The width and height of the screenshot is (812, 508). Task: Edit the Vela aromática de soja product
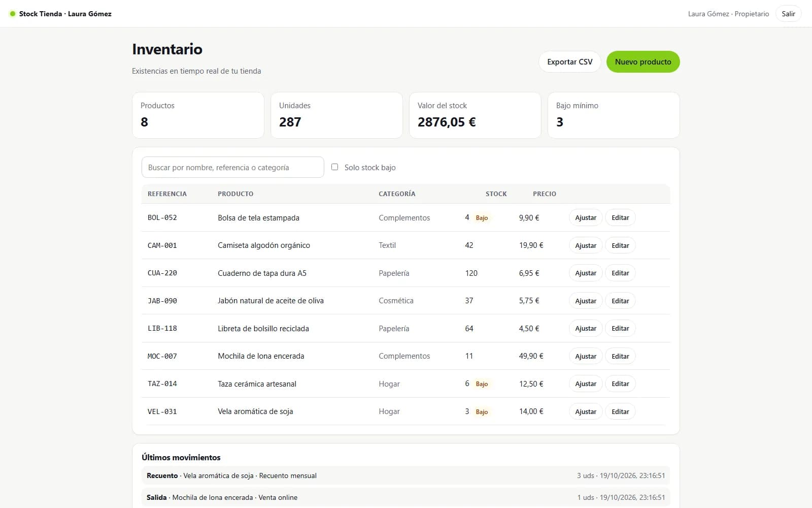620,411
